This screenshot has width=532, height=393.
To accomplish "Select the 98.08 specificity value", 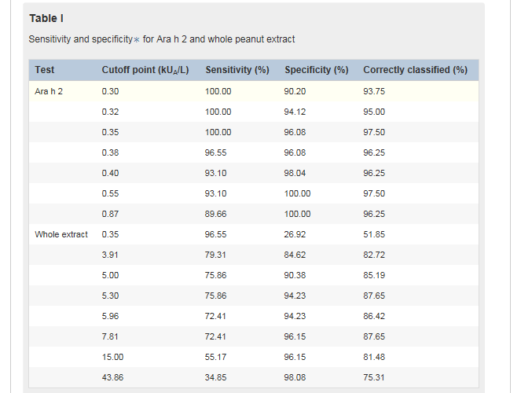I will point(295,377).
